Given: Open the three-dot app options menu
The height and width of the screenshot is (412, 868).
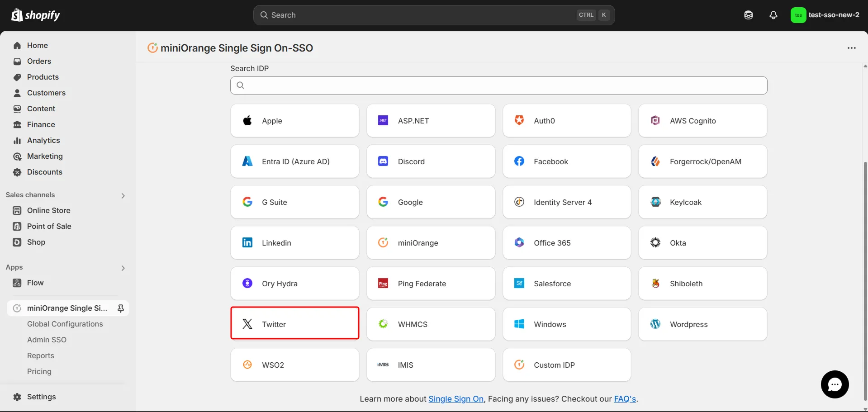Looking at the screenshot, I should tap(851, 48).
